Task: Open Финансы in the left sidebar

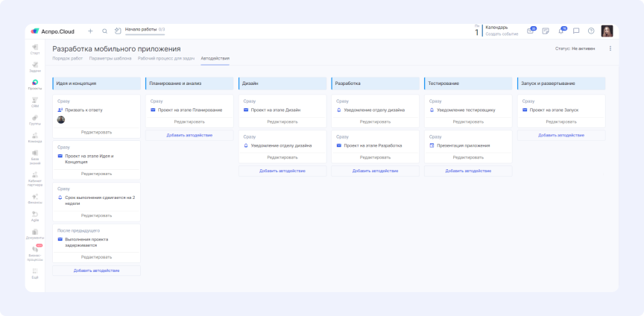Action: 35,198
